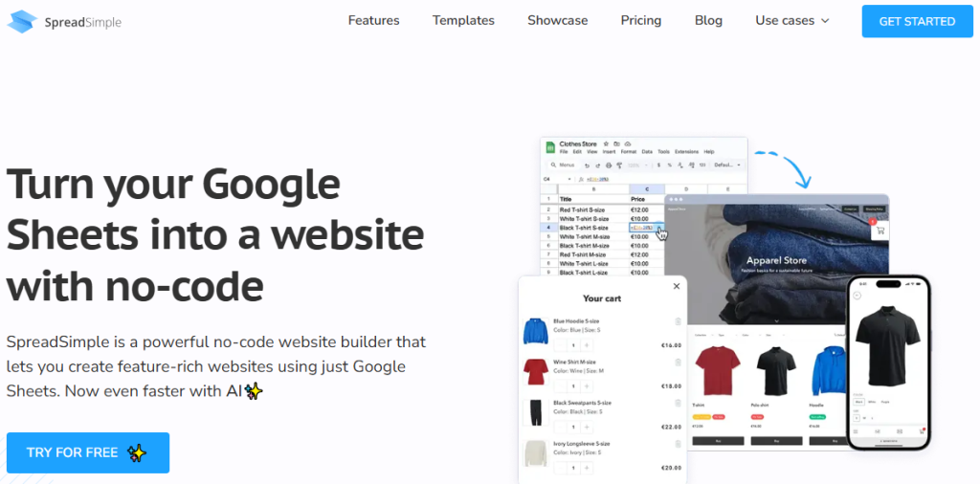Open the Extensions menu in Sheets
The height and width of the screenshot is (484, 980).
tap(687, 152)
